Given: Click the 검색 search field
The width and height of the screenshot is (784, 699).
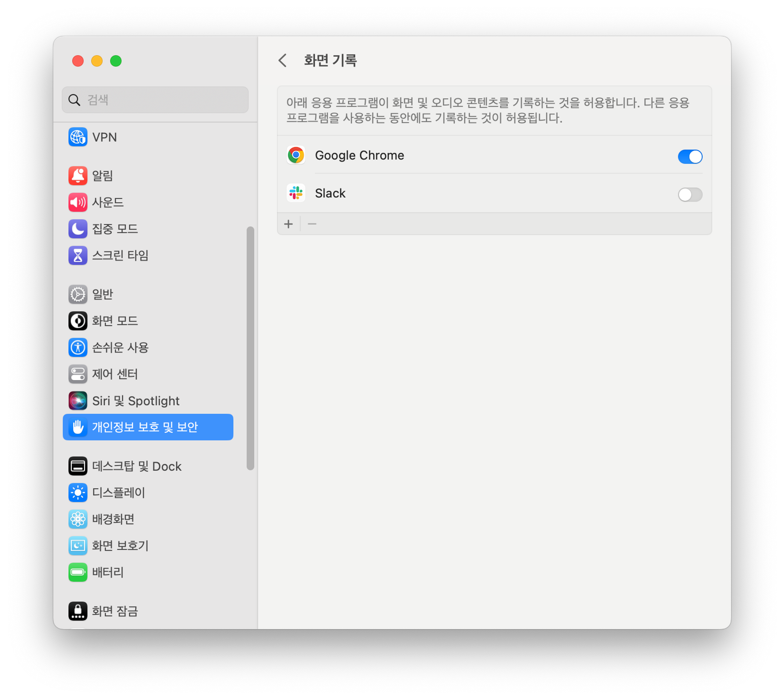Looking at the screenshot, I should tap(155, 100).
